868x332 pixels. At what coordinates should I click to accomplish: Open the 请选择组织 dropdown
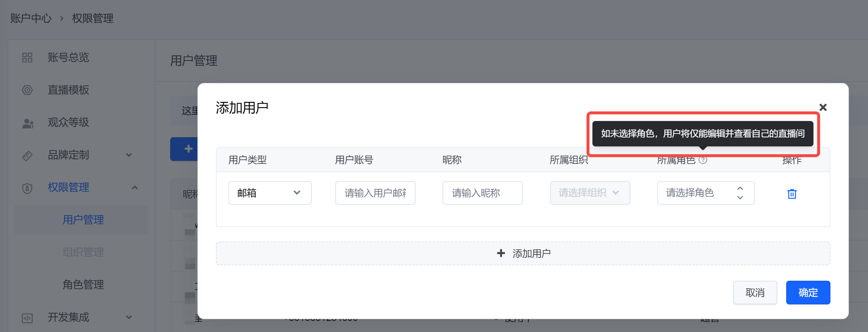click(590, 193)
